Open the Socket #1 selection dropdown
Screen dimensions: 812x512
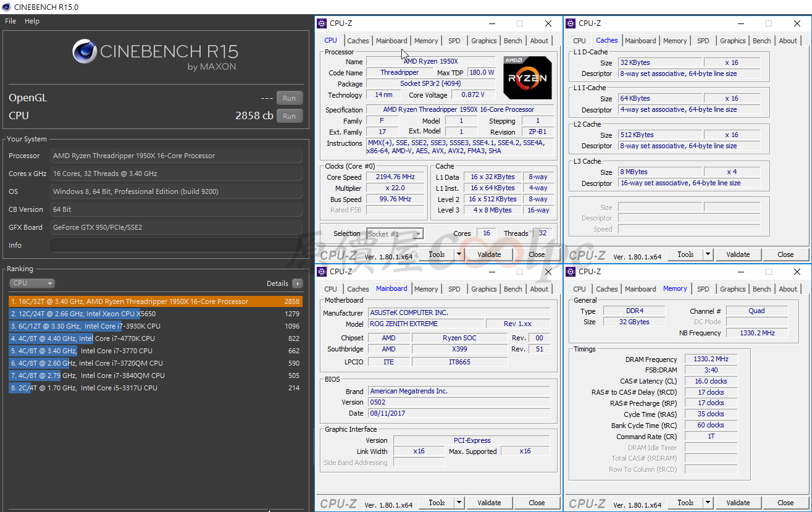pyautogui.click(x=394, y=234)
